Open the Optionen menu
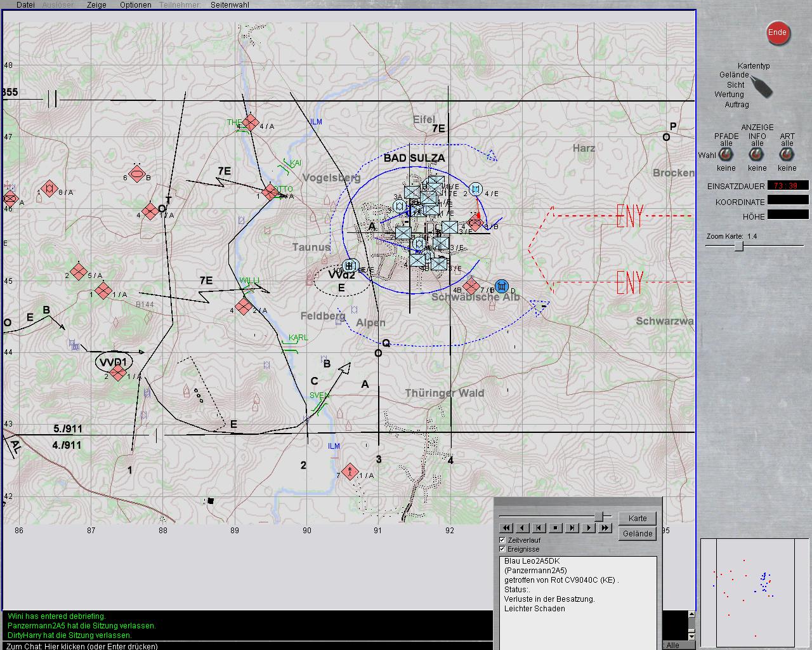The height and width of the screenshot is (650, 812). pyautogui.click(x=135, y=4)
